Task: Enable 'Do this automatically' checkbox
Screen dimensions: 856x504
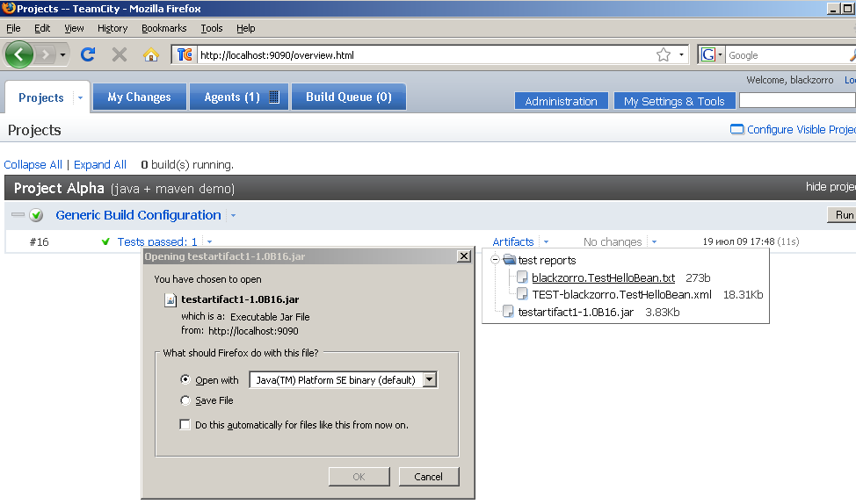Action: (x=185, y=425)
